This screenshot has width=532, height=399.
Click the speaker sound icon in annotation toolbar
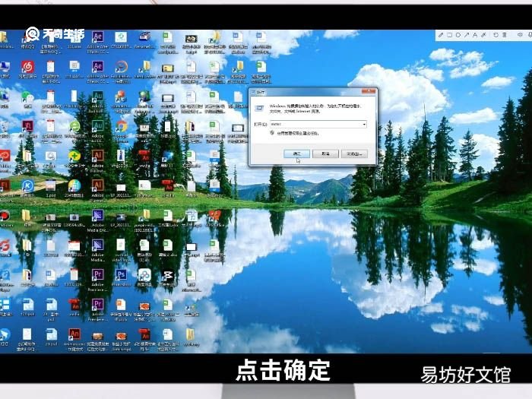pyautogui.click(x=519, y=35)
